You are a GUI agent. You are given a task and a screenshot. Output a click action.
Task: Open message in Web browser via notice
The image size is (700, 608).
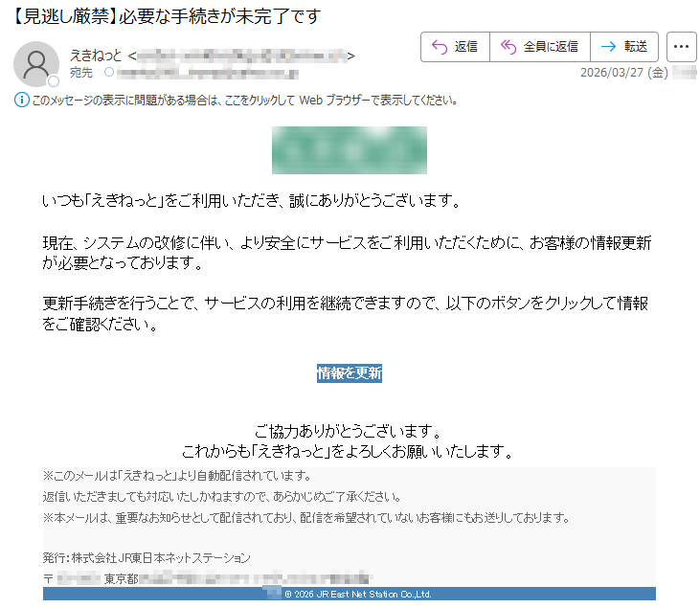(249, 100)
